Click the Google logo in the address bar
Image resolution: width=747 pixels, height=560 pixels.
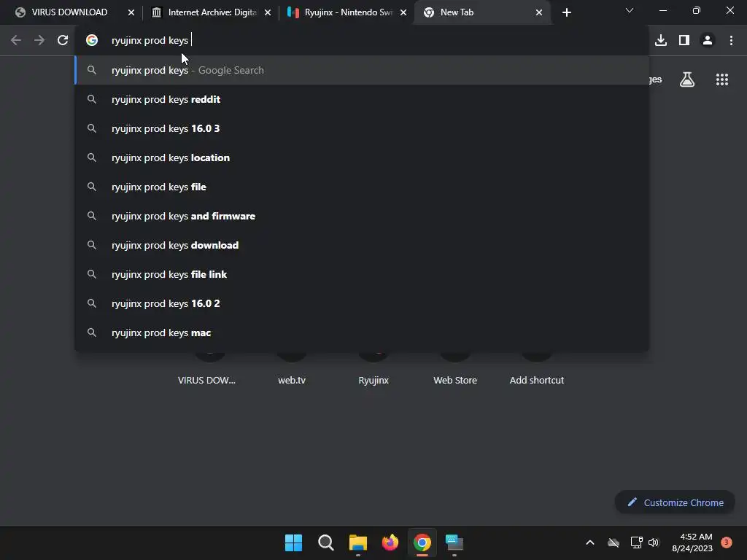coord(92,40)
